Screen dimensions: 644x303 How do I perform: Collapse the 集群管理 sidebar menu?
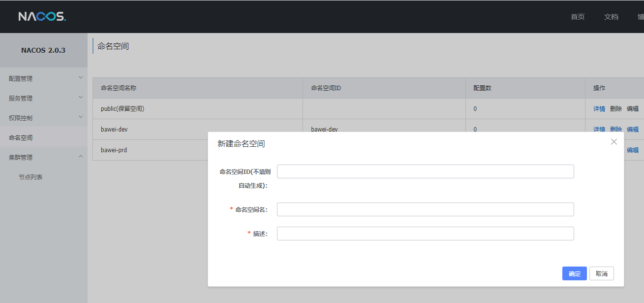(43, 157)
